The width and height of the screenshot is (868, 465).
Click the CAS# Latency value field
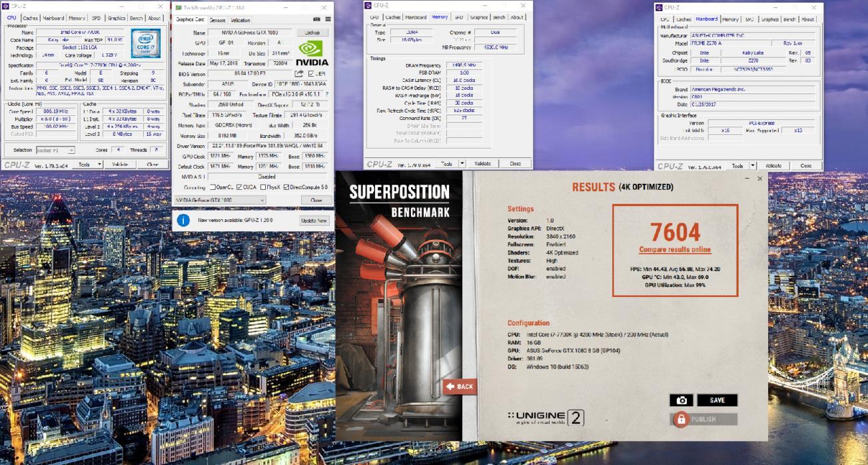464,80
